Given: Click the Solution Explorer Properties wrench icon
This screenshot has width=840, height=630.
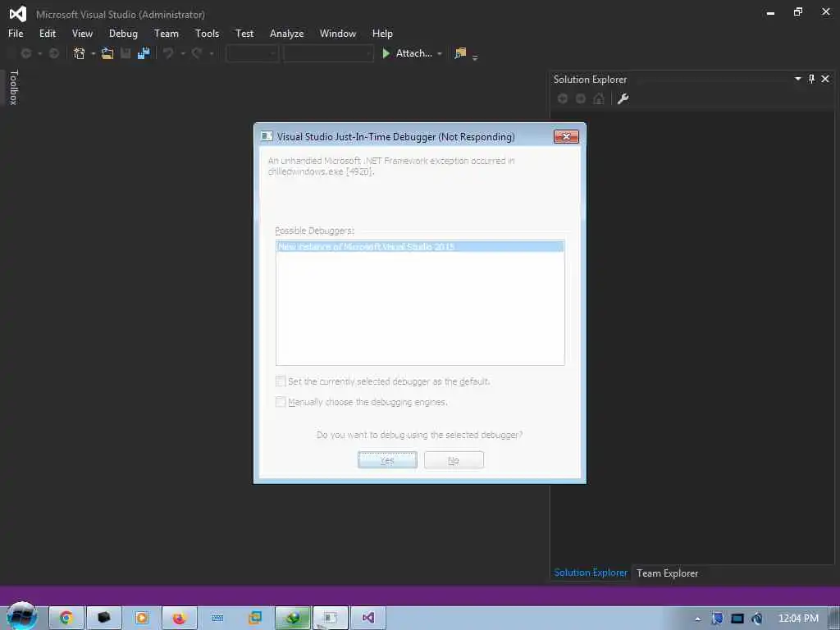Looking at the screenshot, I should tap(623, 98).
